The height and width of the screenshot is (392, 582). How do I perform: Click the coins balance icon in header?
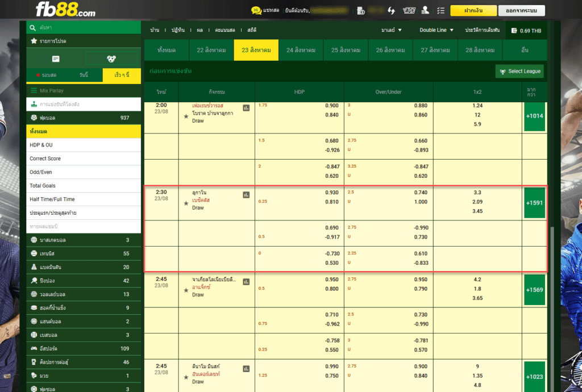point(361,11)
